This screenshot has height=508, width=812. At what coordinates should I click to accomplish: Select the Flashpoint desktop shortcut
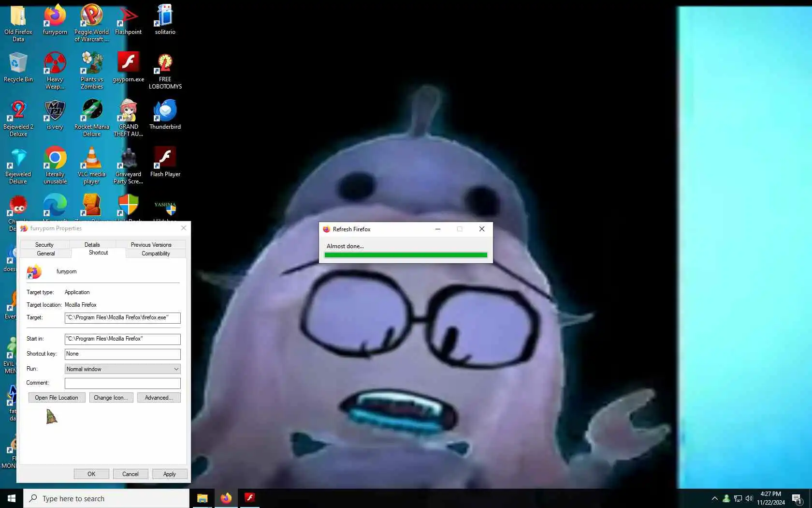tap(128, 15)
